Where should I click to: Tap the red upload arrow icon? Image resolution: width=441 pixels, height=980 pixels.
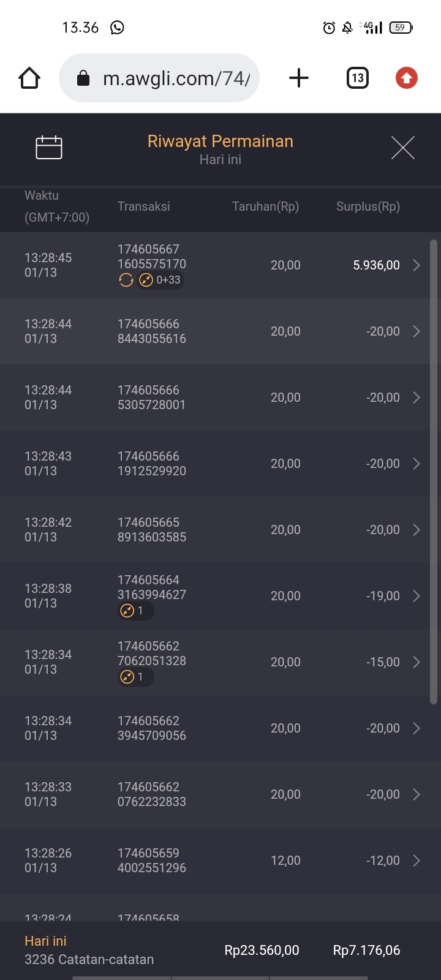[x=406, y=78]
